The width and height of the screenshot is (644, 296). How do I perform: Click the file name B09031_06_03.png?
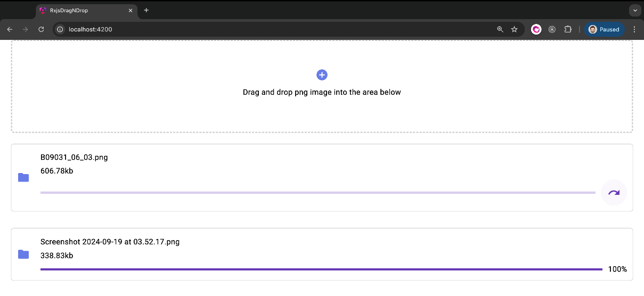pos(74,158)
